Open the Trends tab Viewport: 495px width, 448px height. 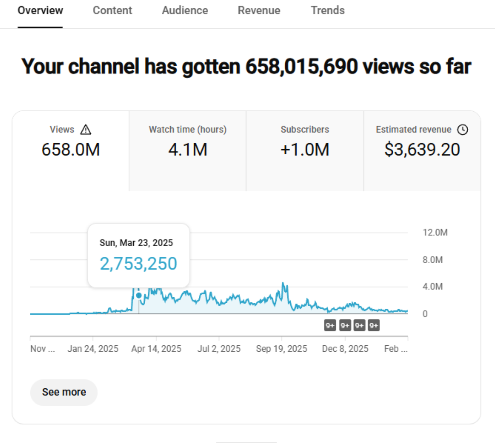(327, 11)
